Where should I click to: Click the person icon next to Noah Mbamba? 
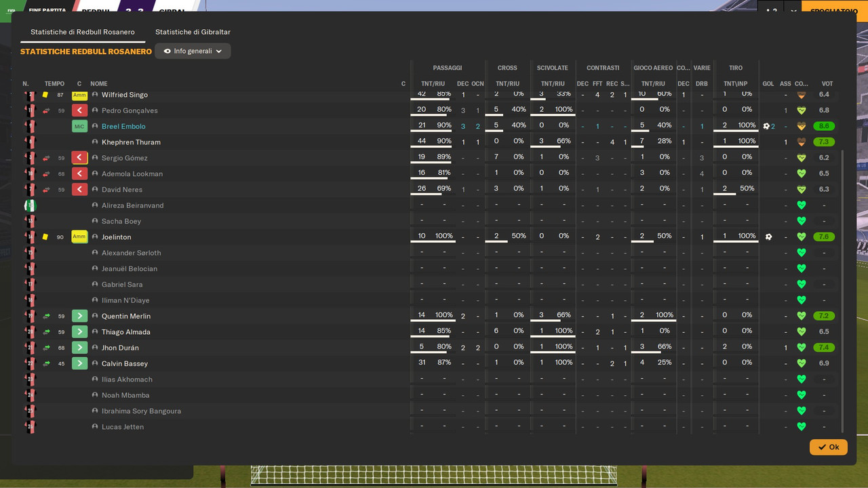click(x=95, y=395)
